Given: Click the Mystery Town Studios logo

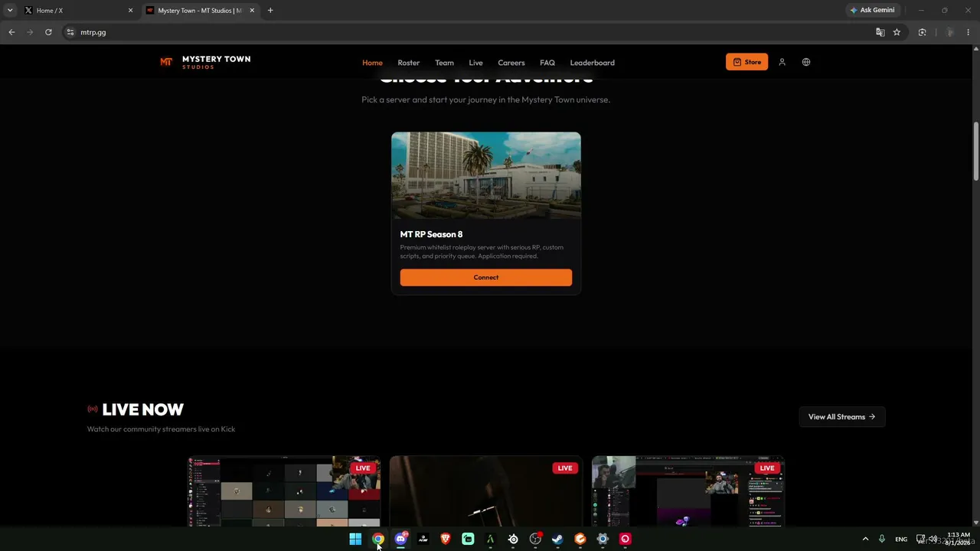Looking at the screenshot, I should click(x=205, y=62).
